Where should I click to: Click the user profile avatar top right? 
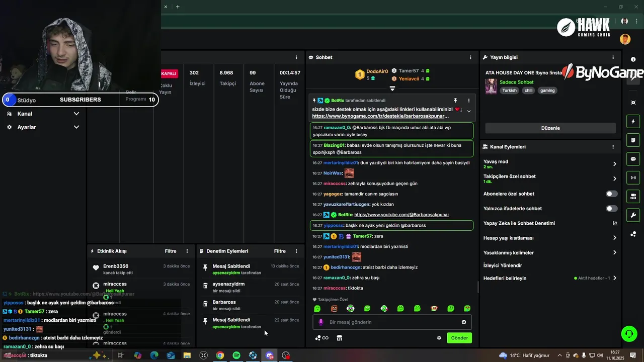(x=625, y=39)
